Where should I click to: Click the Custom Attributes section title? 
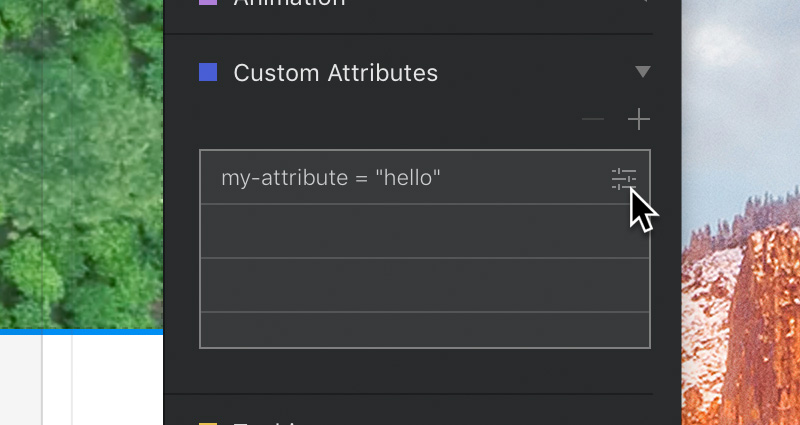335,73
